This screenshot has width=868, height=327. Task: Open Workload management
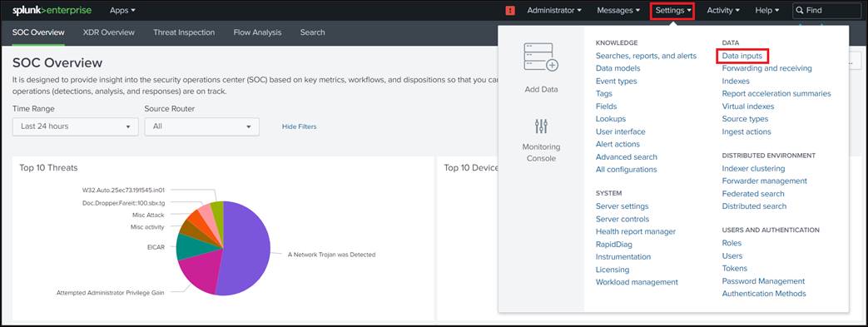637,282
